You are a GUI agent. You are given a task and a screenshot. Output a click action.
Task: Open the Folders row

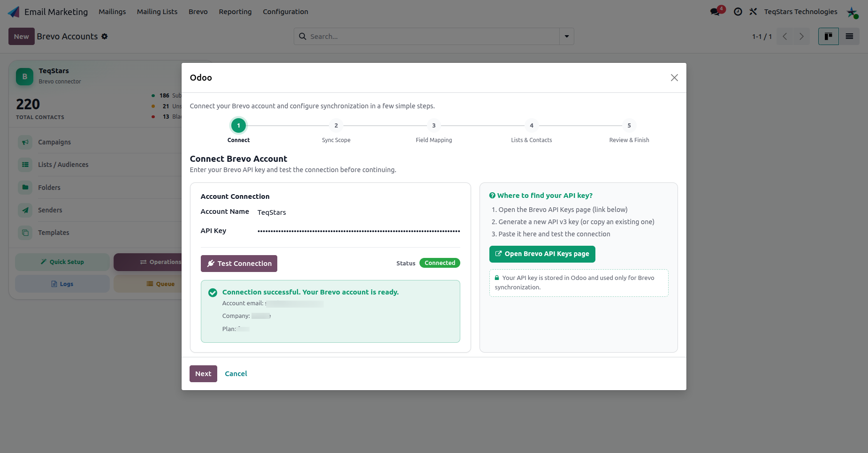coord(99,188)
